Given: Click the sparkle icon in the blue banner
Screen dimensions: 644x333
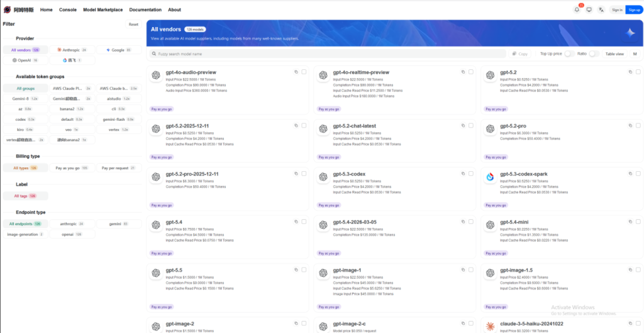Looking at the screenshot, I should [630, 33].
